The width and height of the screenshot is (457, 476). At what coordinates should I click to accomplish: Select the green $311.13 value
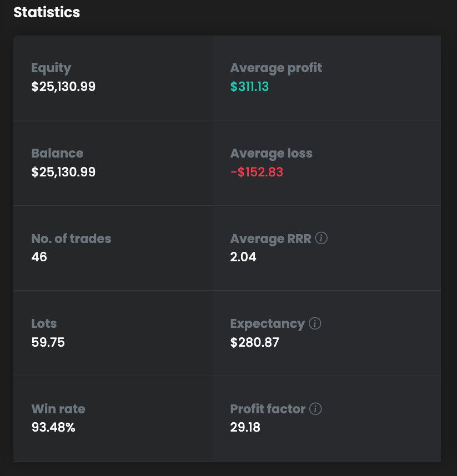249,87
